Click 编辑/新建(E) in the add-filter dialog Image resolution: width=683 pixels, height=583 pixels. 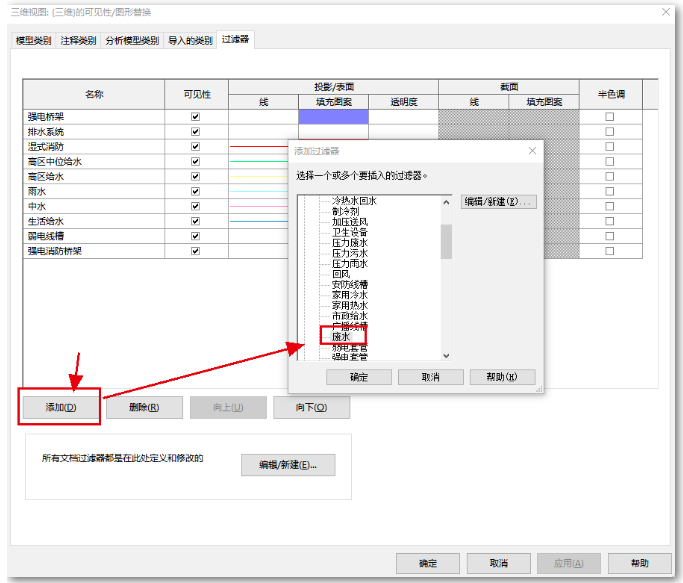point(499,202)
